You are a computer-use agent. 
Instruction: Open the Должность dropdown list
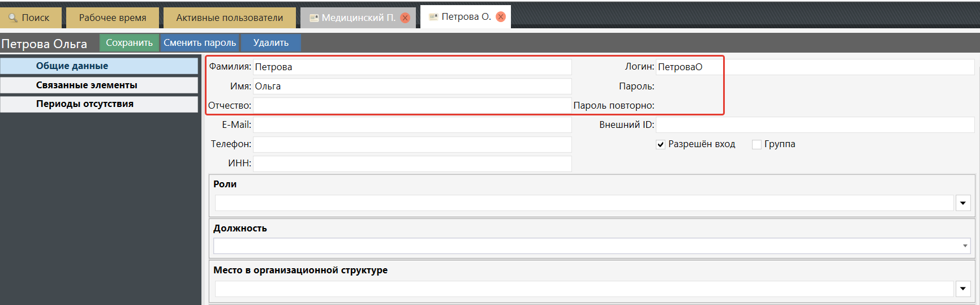click(965, 246)
